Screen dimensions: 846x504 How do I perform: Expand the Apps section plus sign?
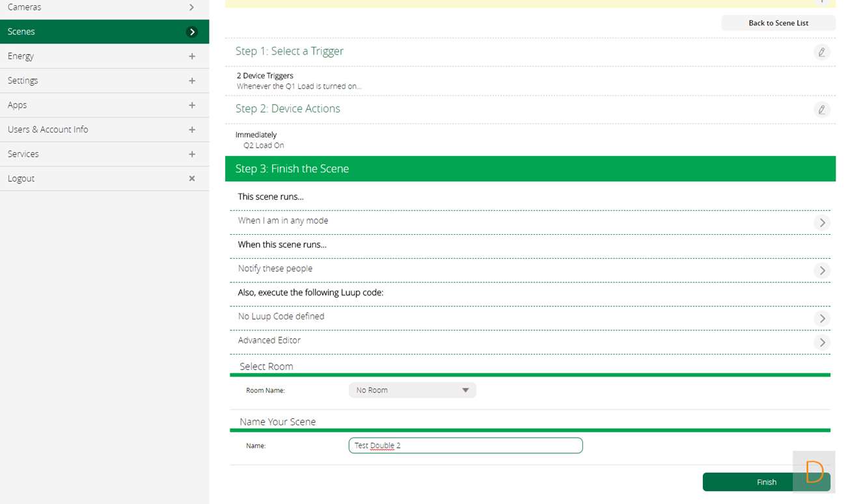(x=191, y=105)
